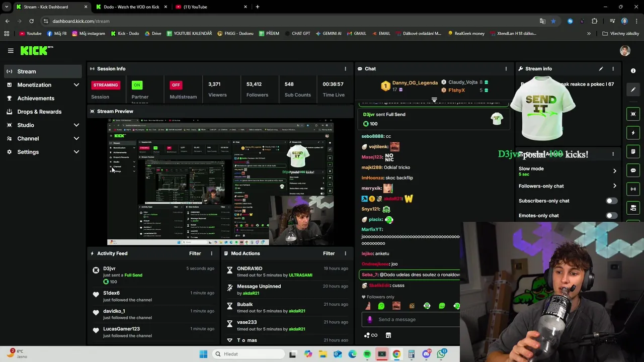The width and height of the screenshot is (644, 362).
Task: Show more bookmarks with double chevron
Action: pos(589,34)
